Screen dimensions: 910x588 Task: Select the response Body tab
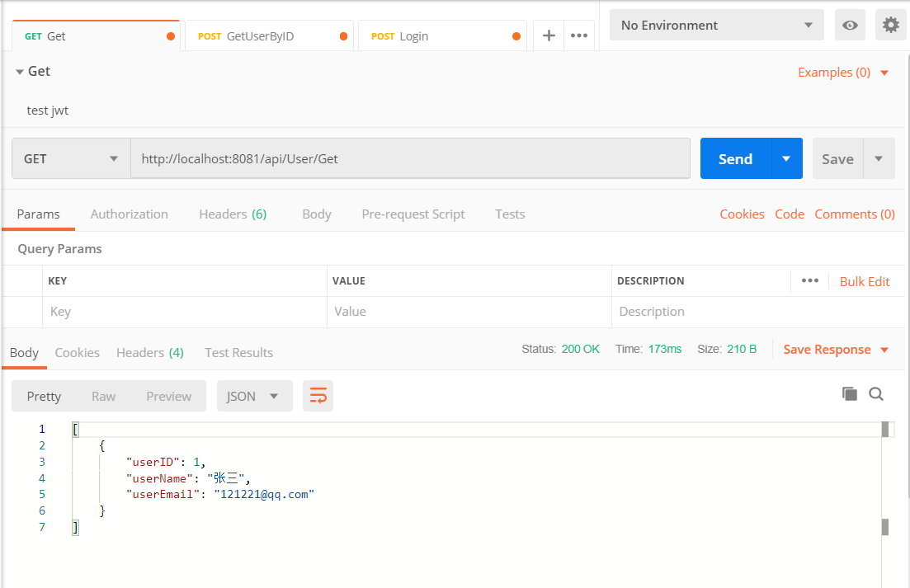click(x=25, y=353)
